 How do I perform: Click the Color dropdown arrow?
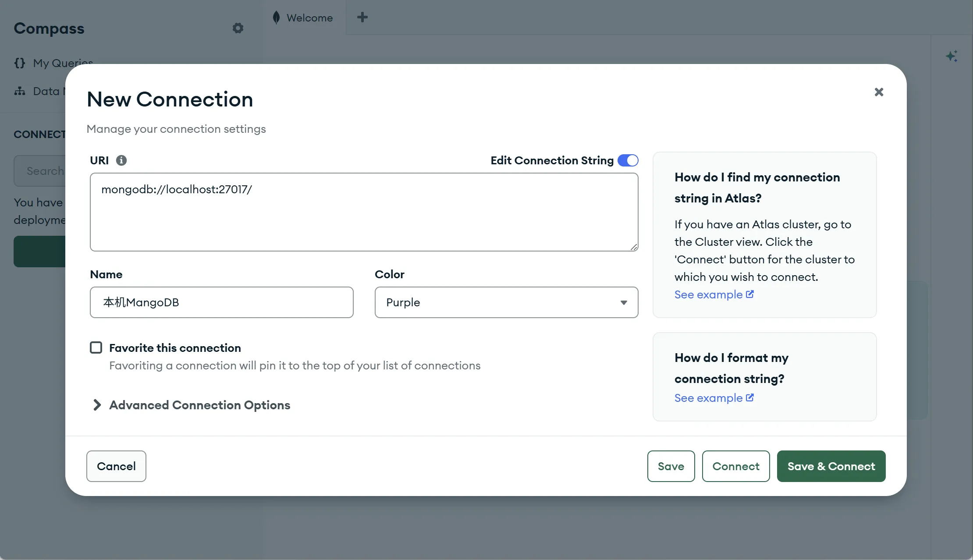coord(624,303)
